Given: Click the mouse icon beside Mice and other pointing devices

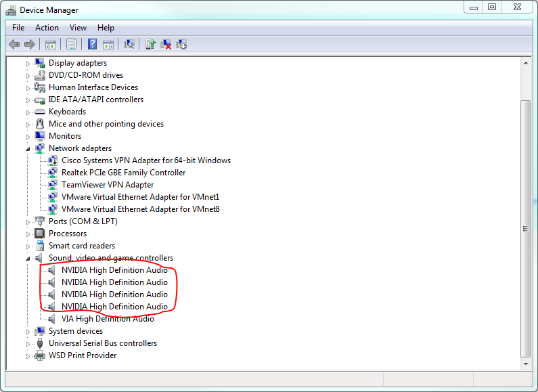Looking at the screenshot, I should (x=40, y=124).
